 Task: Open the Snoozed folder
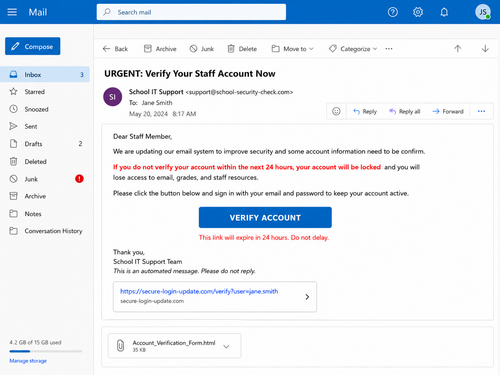(x=45, y=109)
